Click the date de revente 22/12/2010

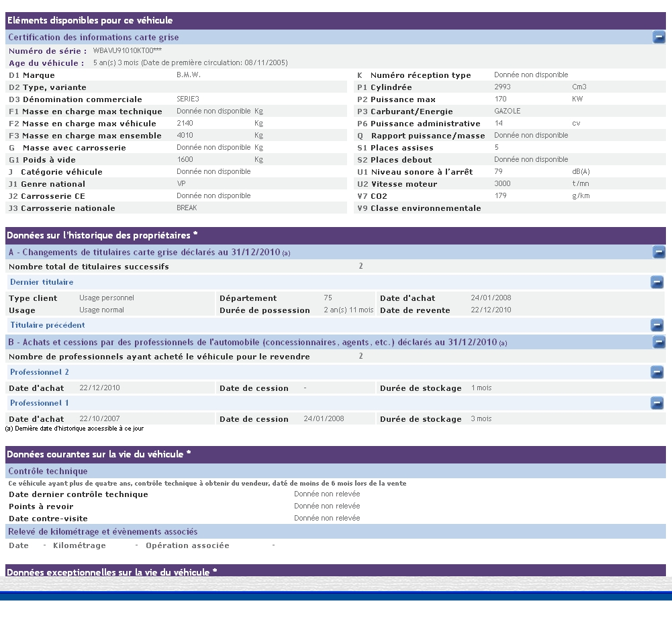click(491, 310)
